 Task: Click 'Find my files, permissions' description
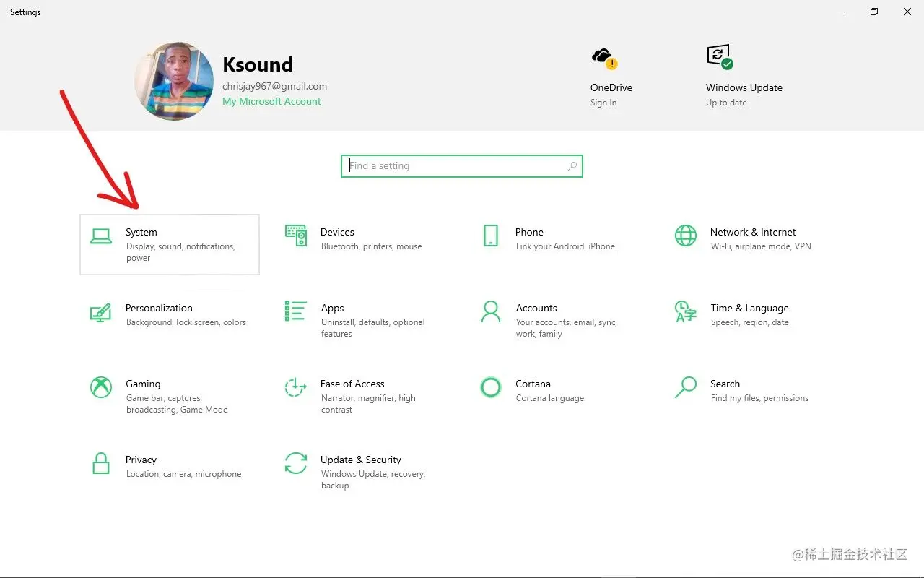(x=759, y=398)
